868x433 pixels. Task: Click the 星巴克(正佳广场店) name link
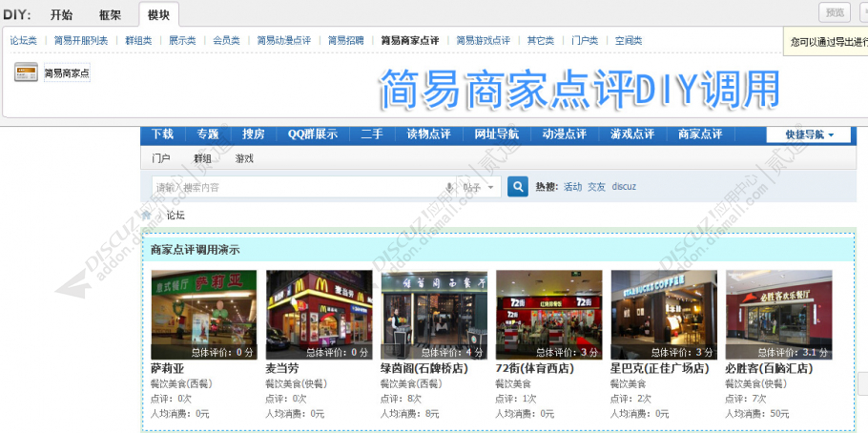(x=660, y=368)
